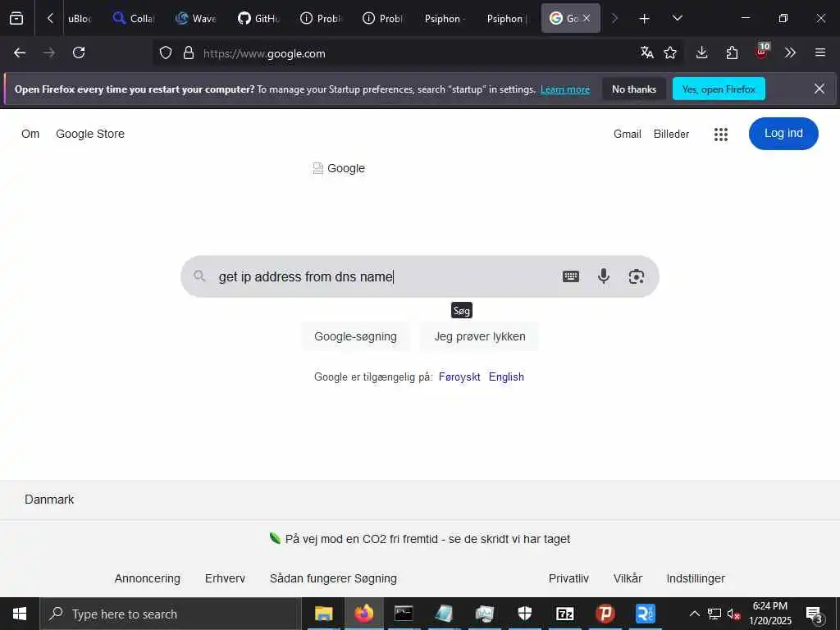Open Firefox View icon in tab bar

coord(16,19)
